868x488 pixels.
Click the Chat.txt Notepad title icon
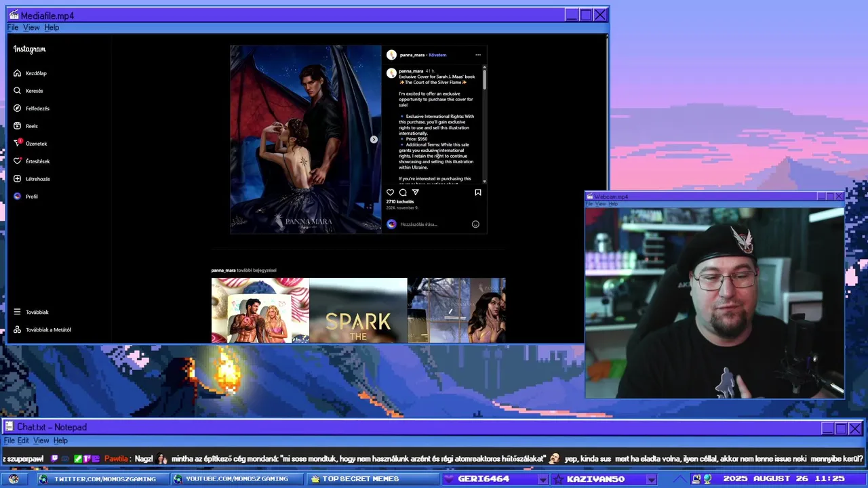[9, 427]
